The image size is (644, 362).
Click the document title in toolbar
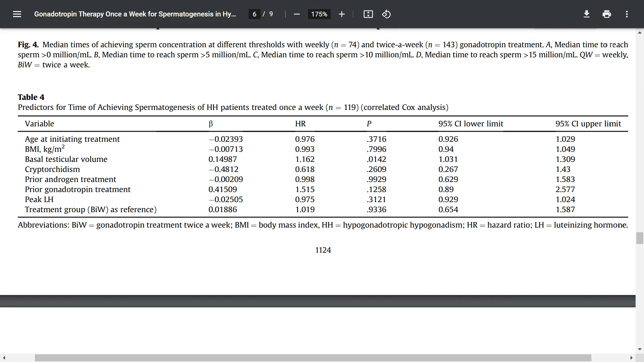click(x=135, y=14)
